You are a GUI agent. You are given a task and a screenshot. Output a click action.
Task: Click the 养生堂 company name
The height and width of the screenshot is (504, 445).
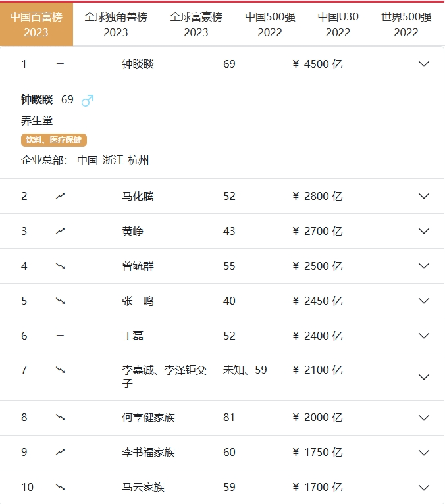click(x=37, y=120)
